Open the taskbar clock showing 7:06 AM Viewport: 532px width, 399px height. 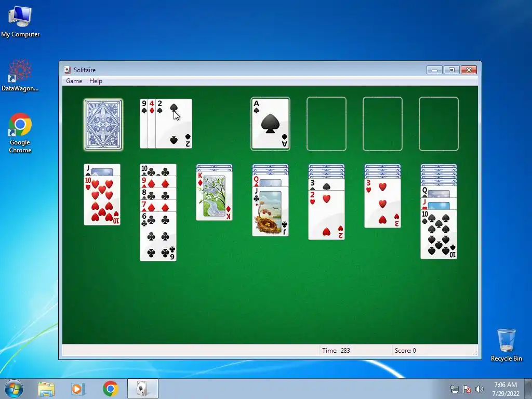pos(506,389)
